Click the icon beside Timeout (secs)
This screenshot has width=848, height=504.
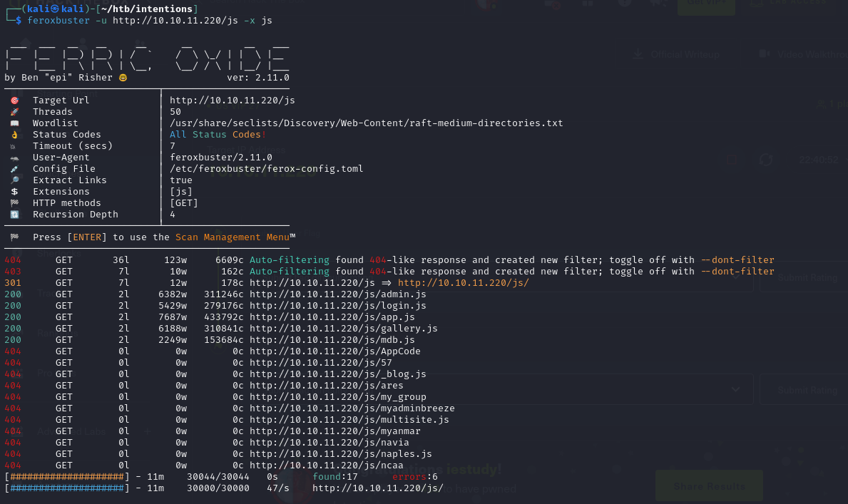pos(13,147)
